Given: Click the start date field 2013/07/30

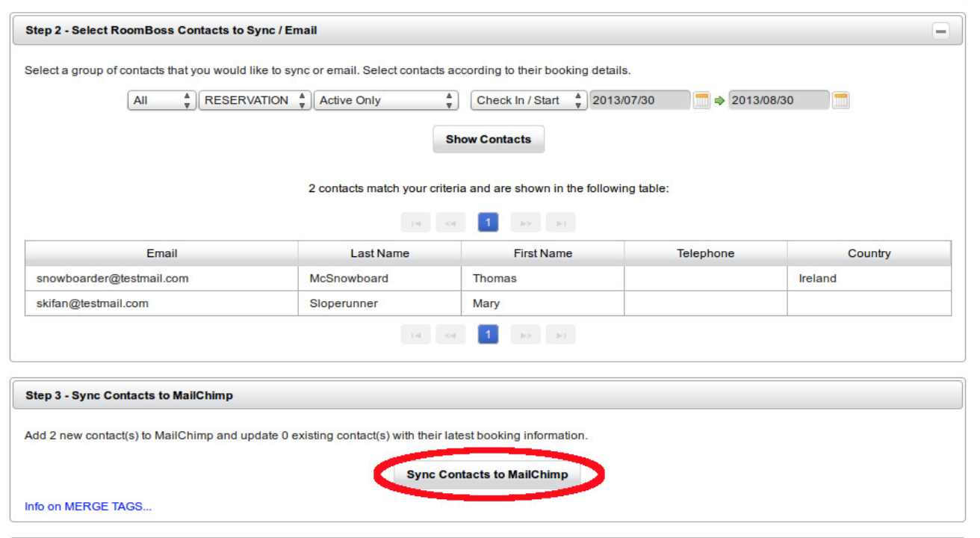Looking at the screenshot, I should pos(639,101).
